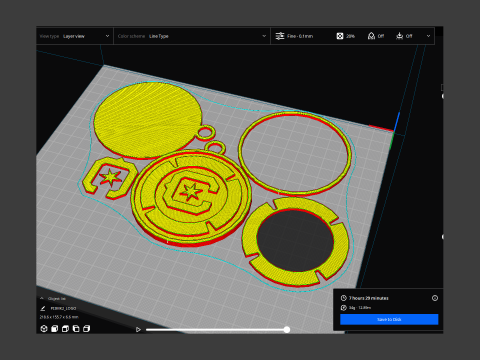480x360 pixels.
Task: Open the print time details info icon
Action: 435,298
